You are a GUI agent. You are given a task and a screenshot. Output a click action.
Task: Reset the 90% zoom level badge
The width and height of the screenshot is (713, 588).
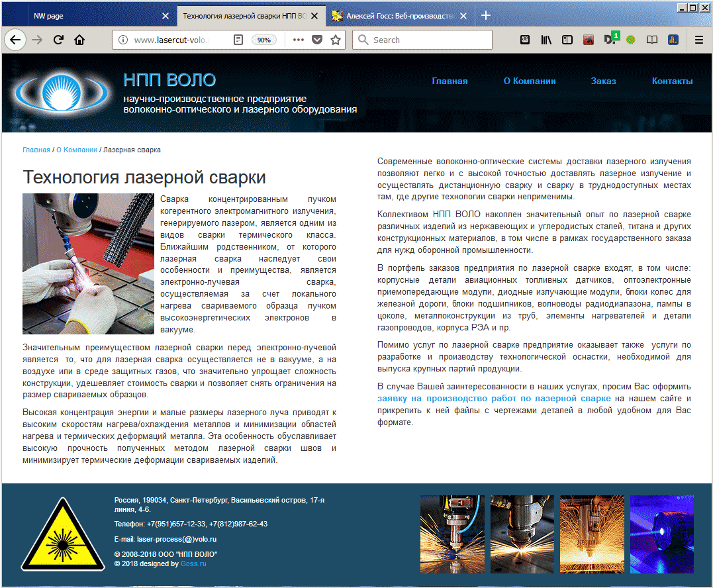tap(263, 40)
